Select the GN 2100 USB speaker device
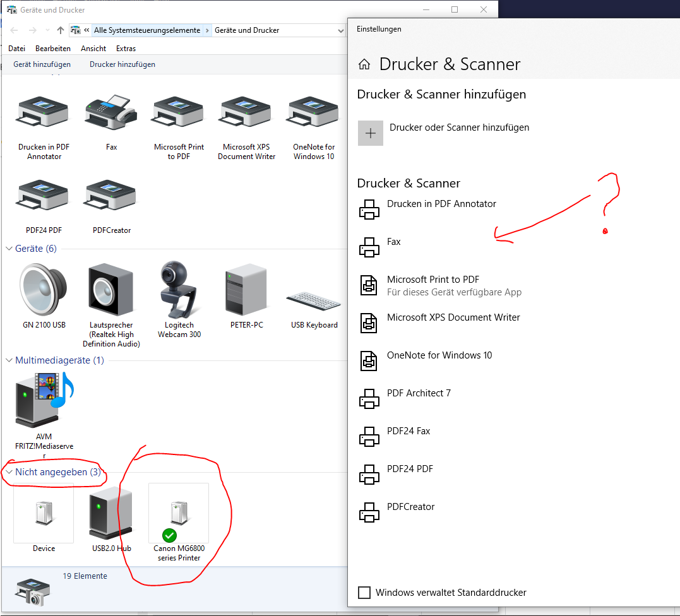Viewport: 680px width, 616px height. (44, 289)
